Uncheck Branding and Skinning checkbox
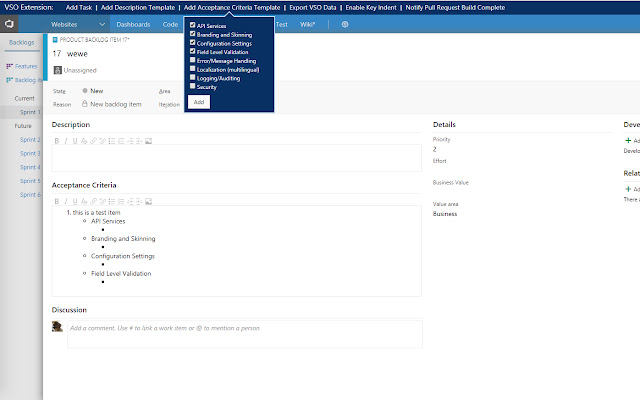The image size is (640, 400). [x=193, y=34]
